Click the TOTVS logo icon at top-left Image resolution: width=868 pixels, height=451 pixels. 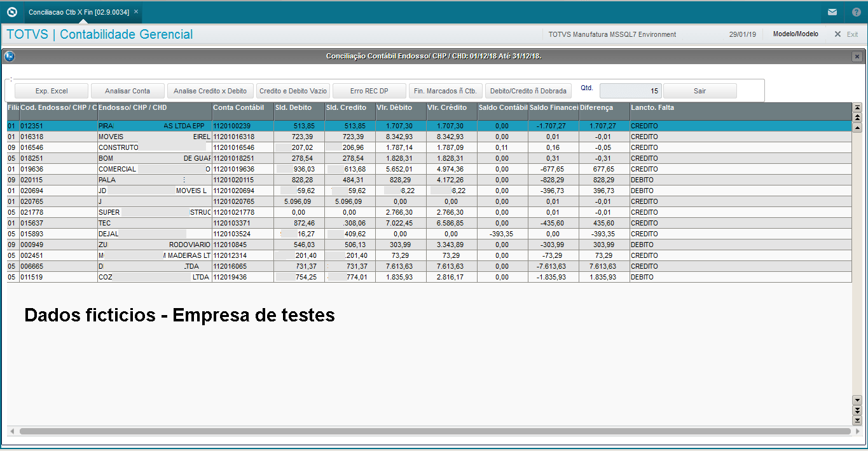tap(11, 12)
